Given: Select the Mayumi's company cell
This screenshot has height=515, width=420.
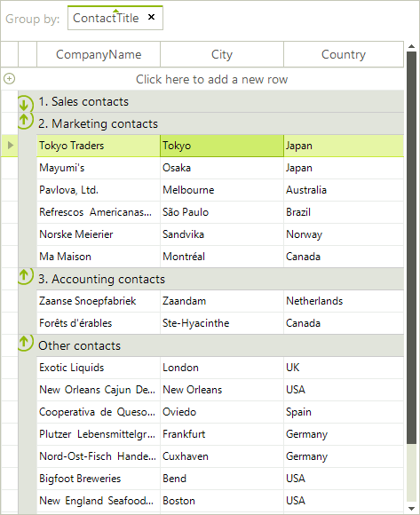Looking at the screenshot, I should click(99, 168).
